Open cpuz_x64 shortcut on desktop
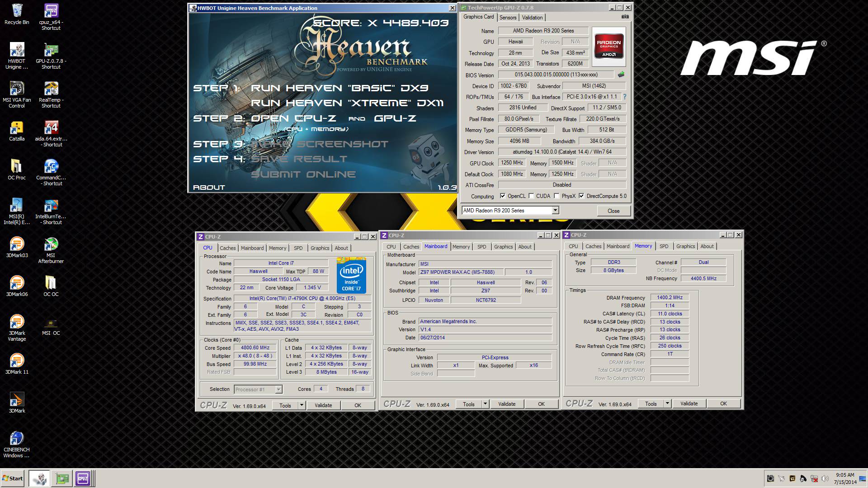The image size is (868, 488). (x=51, y=17)
